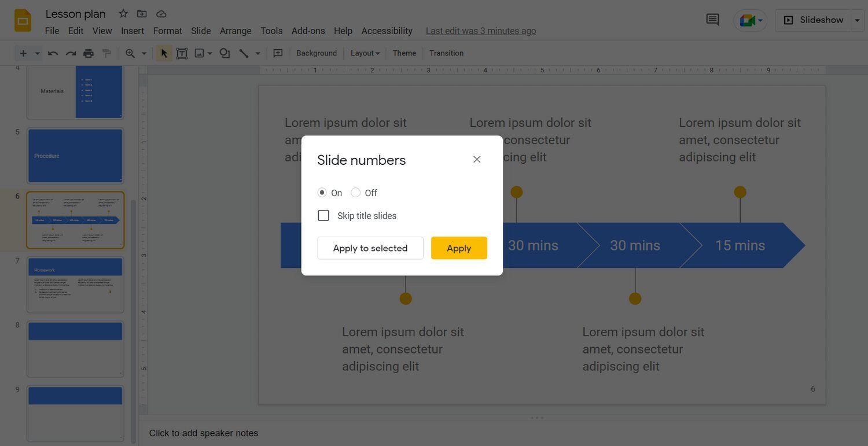868x446 pixels.
Task: Start a Google Meet call
Action: click(x=750, y=20)
